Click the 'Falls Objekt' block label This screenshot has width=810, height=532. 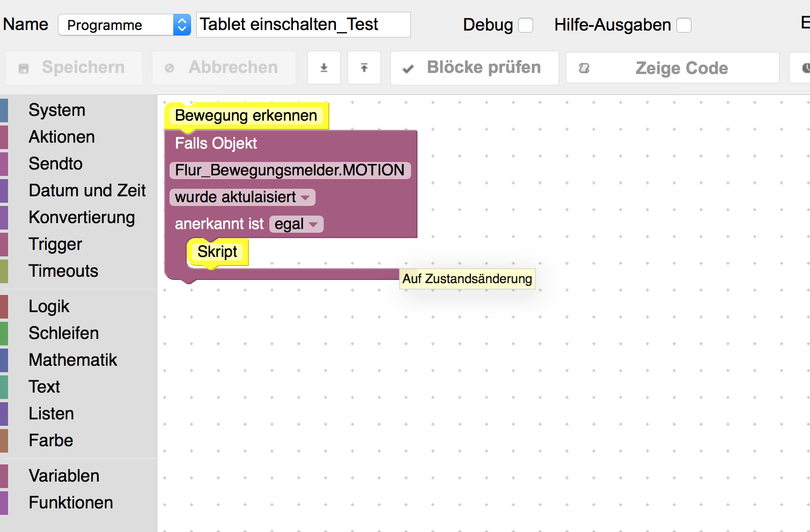(x=216, y=144)
